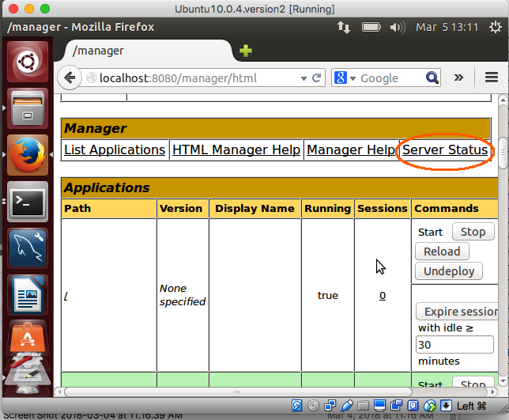Click the search magnifier icon
This screenshot has width=509, height=420.
click(432, 78)
